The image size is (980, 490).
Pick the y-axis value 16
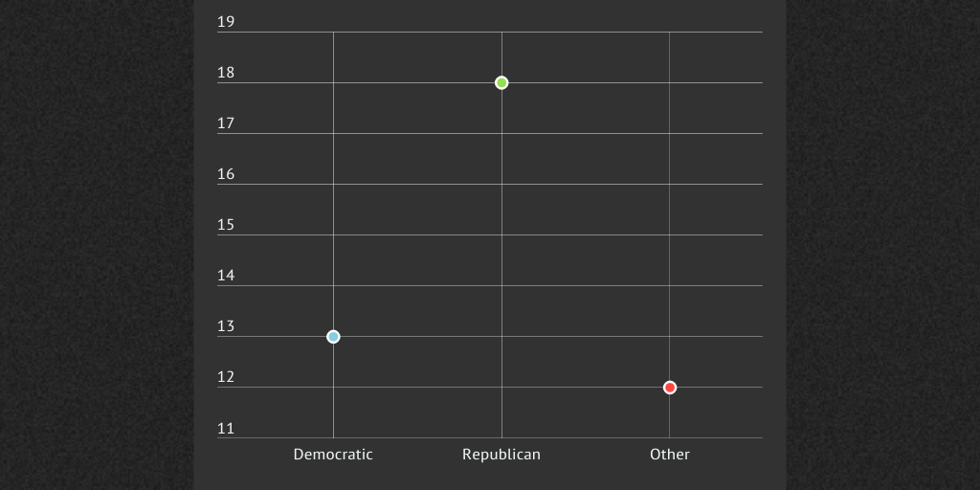226,174
